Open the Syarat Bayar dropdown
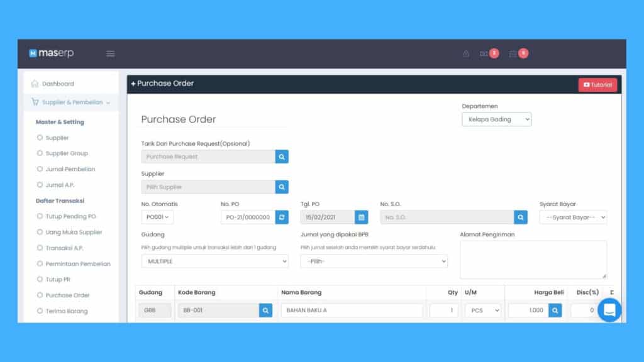 [x=573, y=217]
